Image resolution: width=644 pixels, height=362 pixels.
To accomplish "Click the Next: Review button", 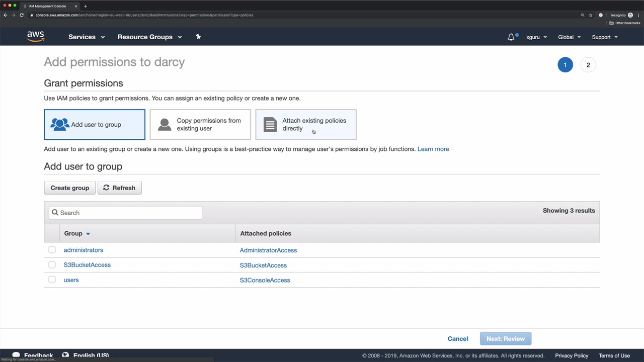I will pyautogui.click(x=506, y=339).
